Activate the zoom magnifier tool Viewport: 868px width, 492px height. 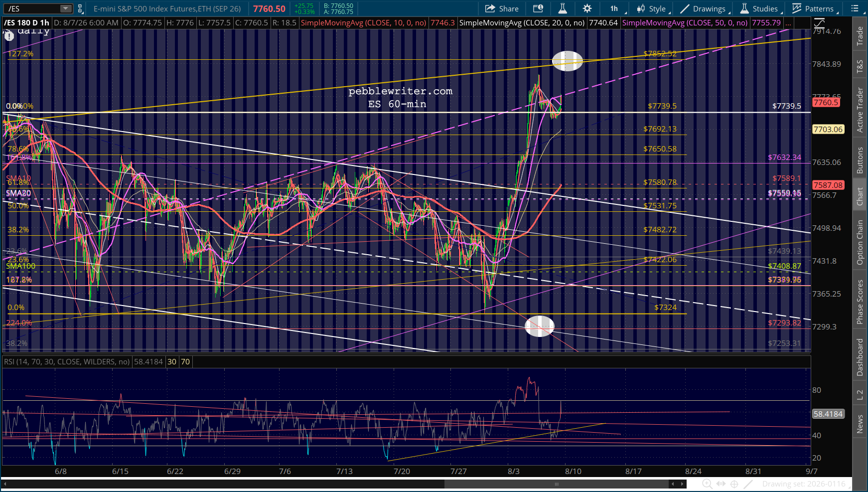coord(707,484)
